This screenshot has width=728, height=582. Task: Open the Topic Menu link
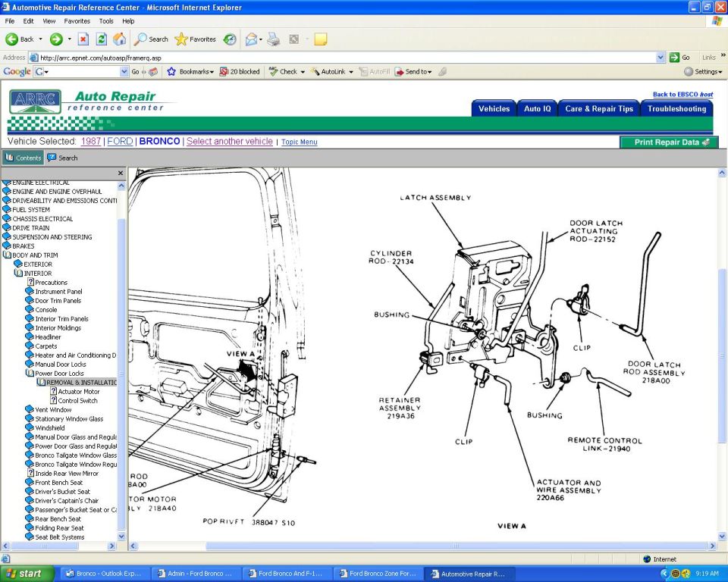coord(299,142)
